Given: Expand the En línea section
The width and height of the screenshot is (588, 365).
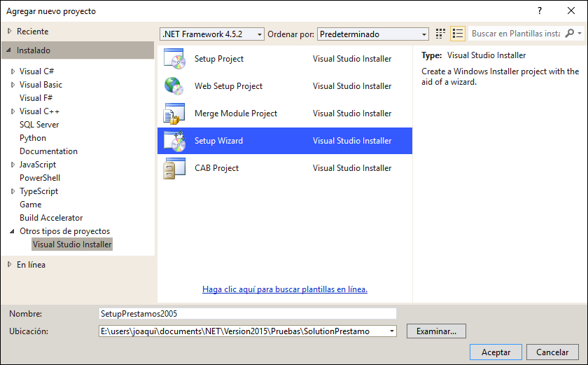Looking at the screenshot, I should coord(9,264).
